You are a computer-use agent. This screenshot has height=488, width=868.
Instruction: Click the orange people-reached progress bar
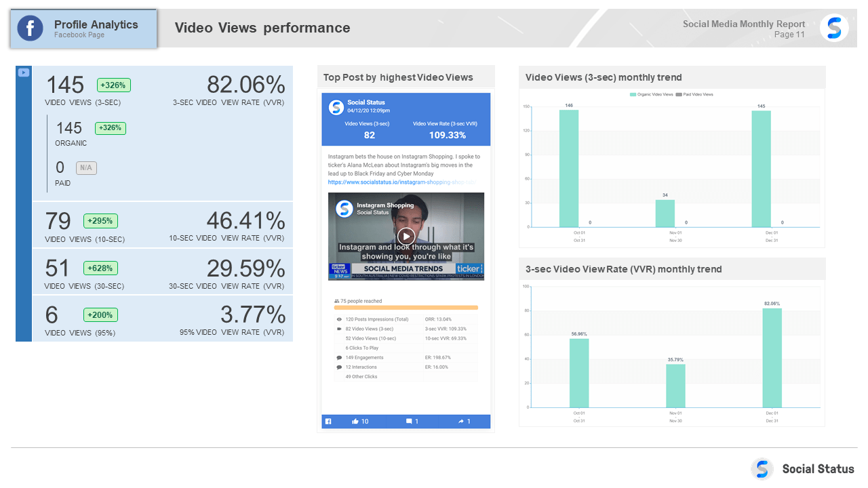[x=406, y=308]
